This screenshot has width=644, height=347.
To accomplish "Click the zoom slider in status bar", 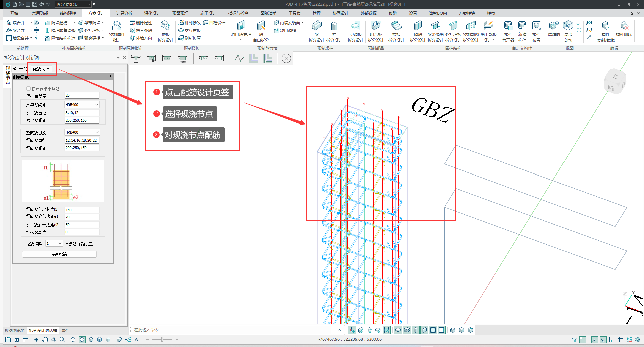I will (162, 340).
